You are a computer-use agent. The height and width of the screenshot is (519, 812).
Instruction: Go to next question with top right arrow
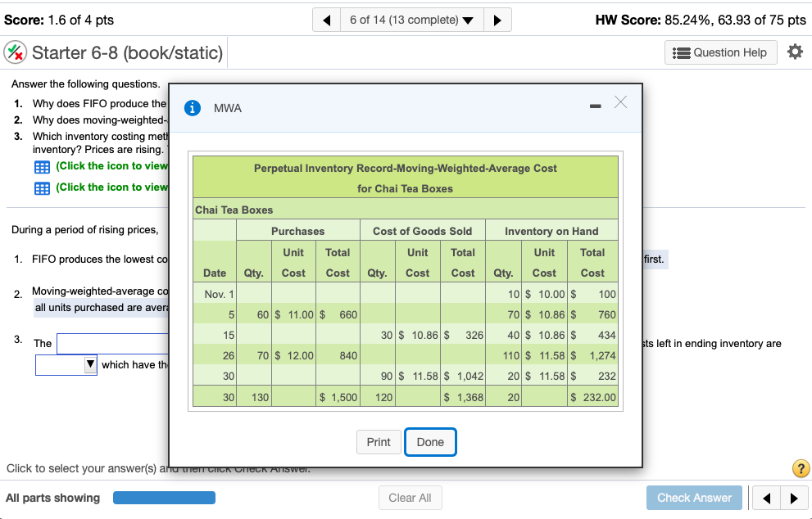[497, 20]
